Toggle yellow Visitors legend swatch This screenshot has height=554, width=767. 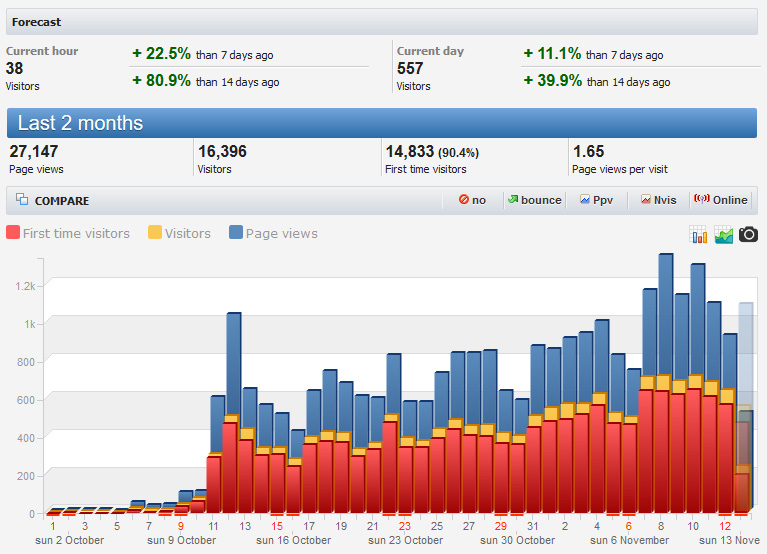pos(155,232)
